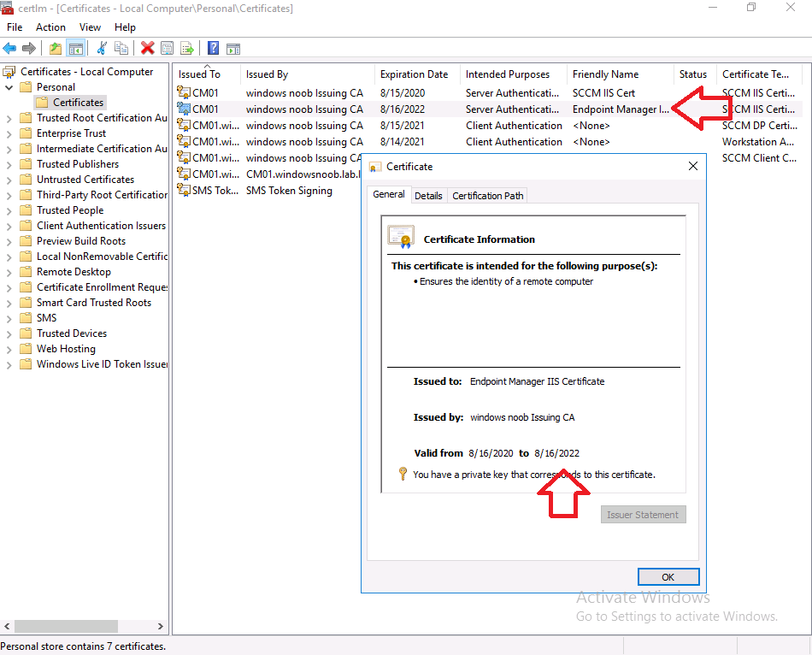Select the Preview Build Roots folder
Image resolution: width=812 pixels, height=655 pixels.
81,241
